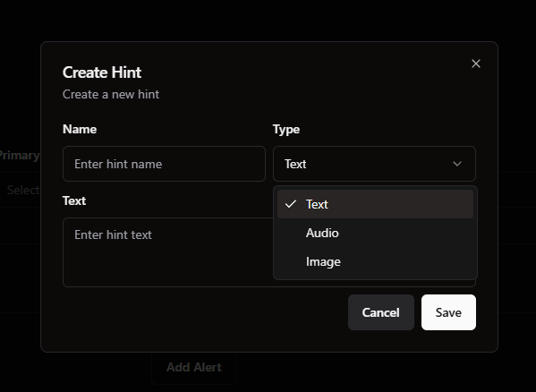536x392 pixels.
Task: Click the Create a new hint subtitle
Action: [x=111, y=94]
